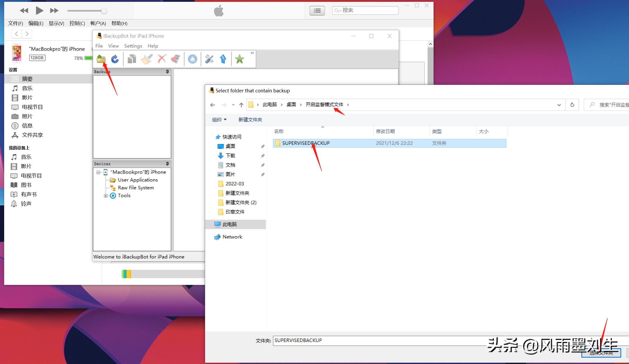Open the 组织 dropdown menu
629x364 pixels.
[219, 120]
